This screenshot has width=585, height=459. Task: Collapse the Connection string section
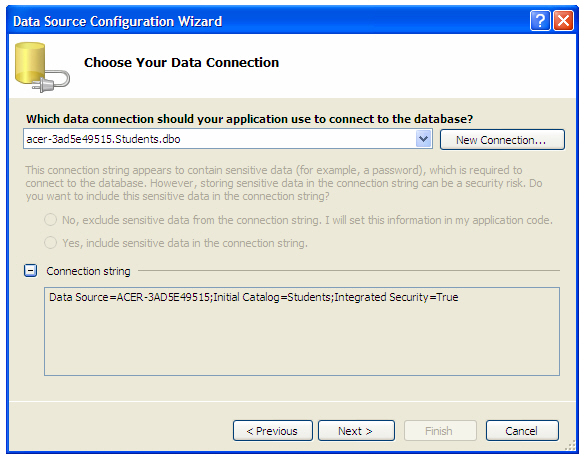(31, 271)
